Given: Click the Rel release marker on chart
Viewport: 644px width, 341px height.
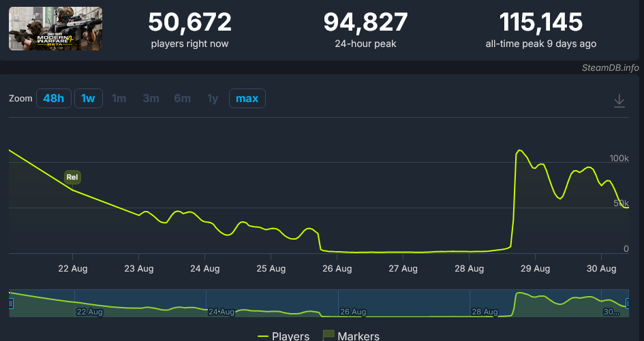Looking at the screenshot, I should (x=72, y=177).
